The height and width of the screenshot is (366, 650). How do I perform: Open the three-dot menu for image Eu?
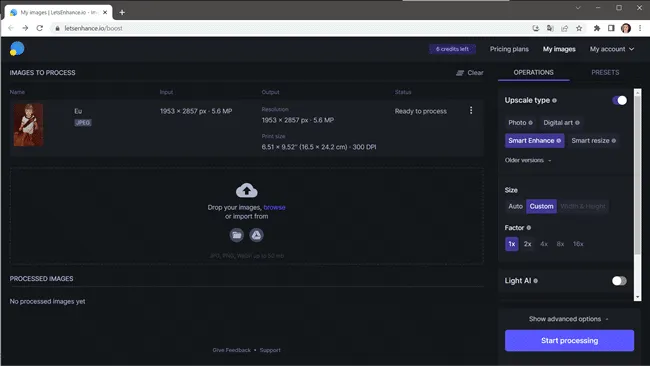(x=471, y=110)
